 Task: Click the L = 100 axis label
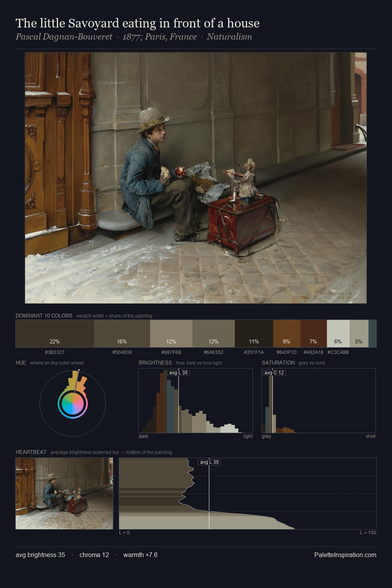(368, 533)
